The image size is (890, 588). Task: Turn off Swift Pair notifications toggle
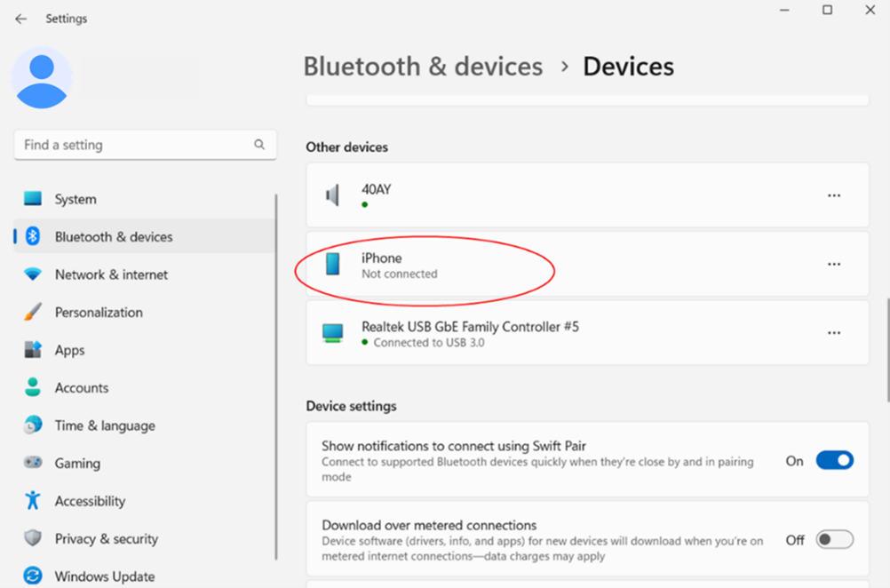(x=834, y=461)
